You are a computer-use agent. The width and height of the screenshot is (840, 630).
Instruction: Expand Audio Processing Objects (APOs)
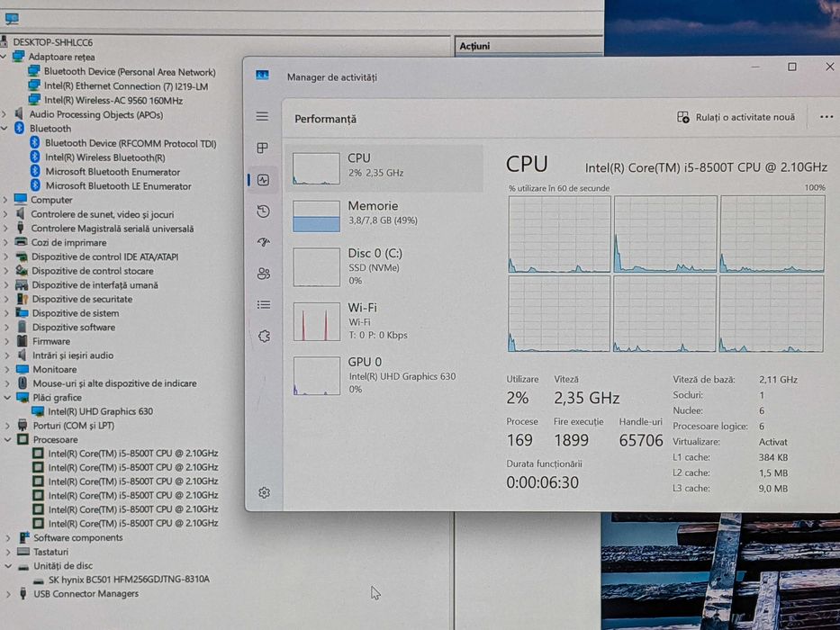5,114
